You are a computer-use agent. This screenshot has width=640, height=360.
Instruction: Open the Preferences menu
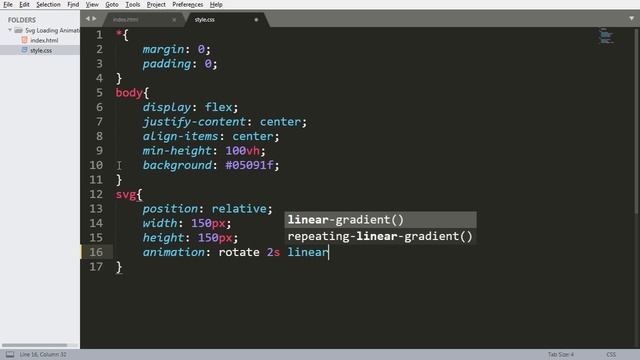point(187,4)
